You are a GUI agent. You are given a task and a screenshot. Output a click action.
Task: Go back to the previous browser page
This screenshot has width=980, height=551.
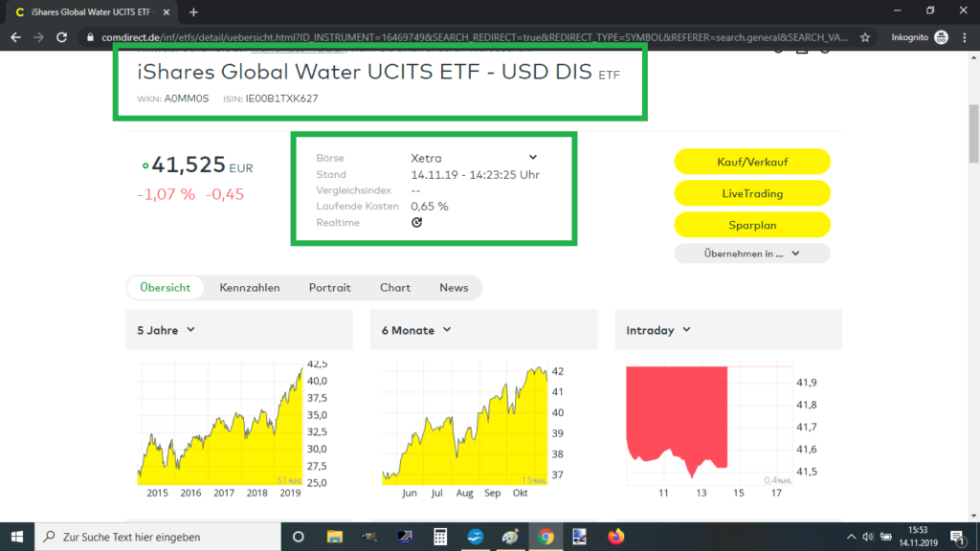tap(15, 37)
